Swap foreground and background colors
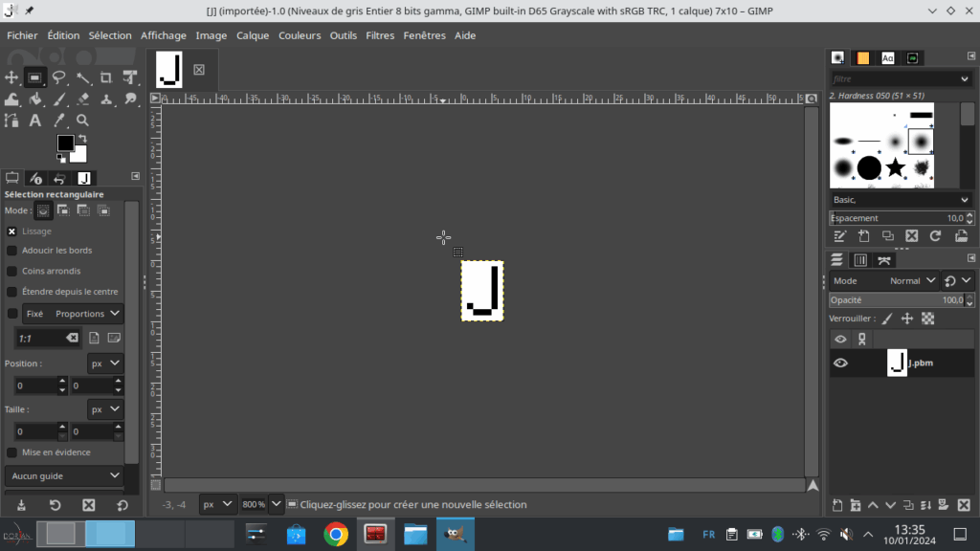This screenshot has width=980, height=551. [81, 140]
